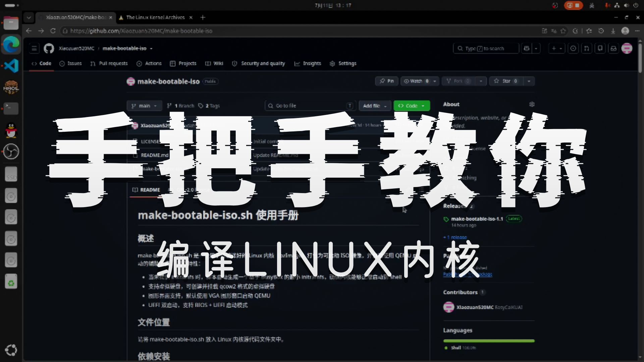The height and width of the screenshot is (362, 644).
Task: Open Security and quality tab
Action: [x=258, y=63]
